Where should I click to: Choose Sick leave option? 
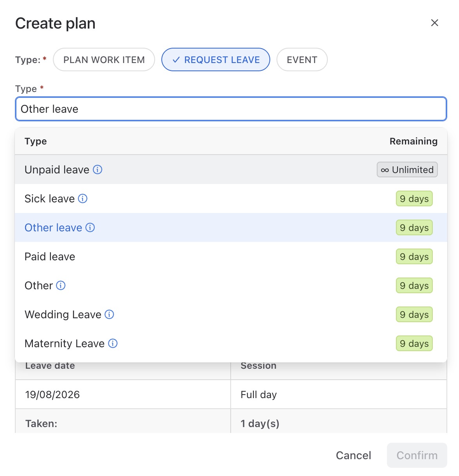click(x=231, y=198)
